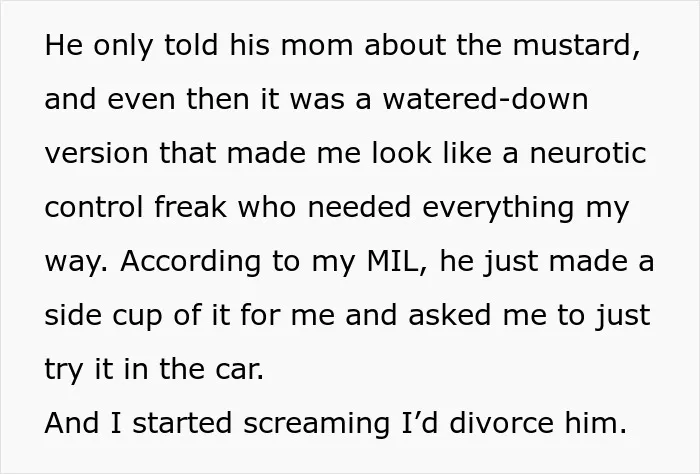Click the word "version"
The width and height of the screenshot is (700, 474).
tap(96, 153)
